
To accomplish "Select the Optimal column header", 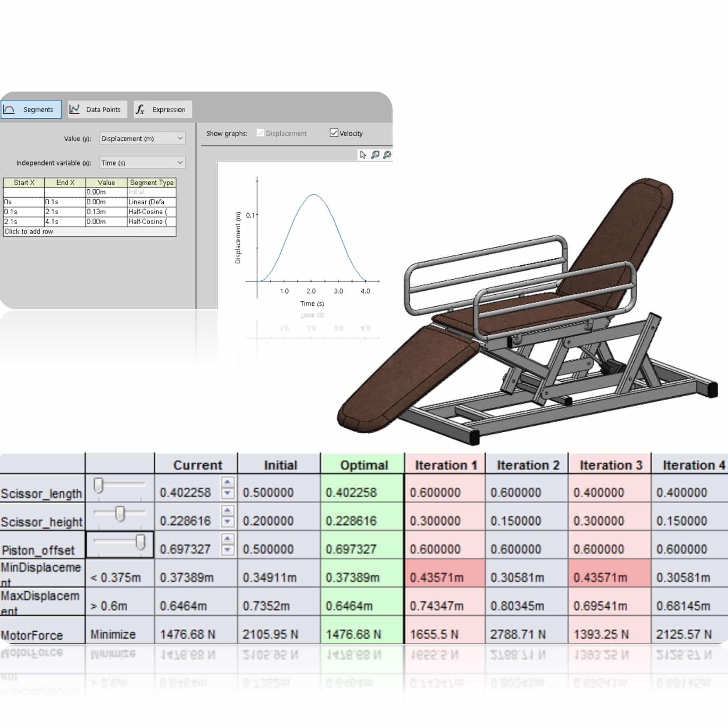I will coord(363,465).
